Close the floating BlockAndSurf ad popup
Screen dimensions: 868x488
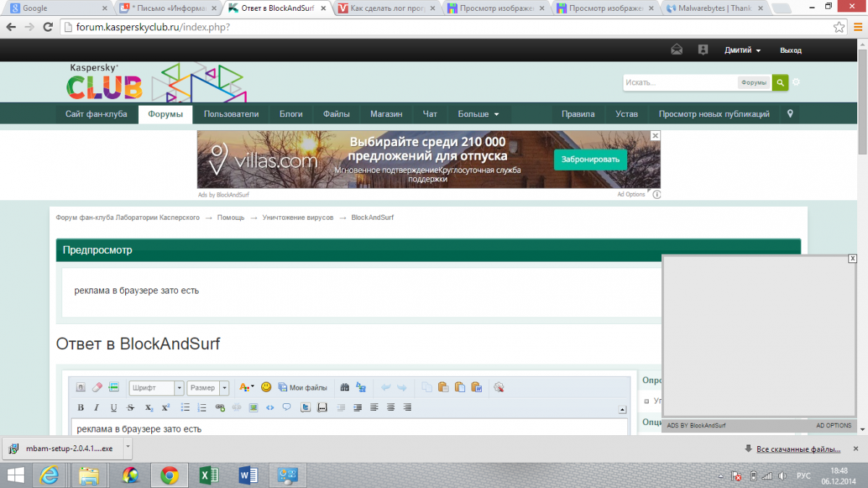pos(853,259)
